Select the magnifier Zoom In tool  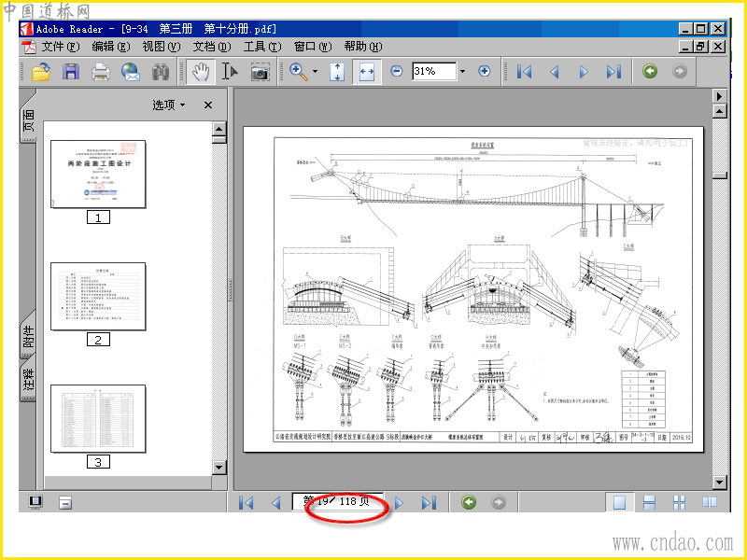tap(298, 72)
